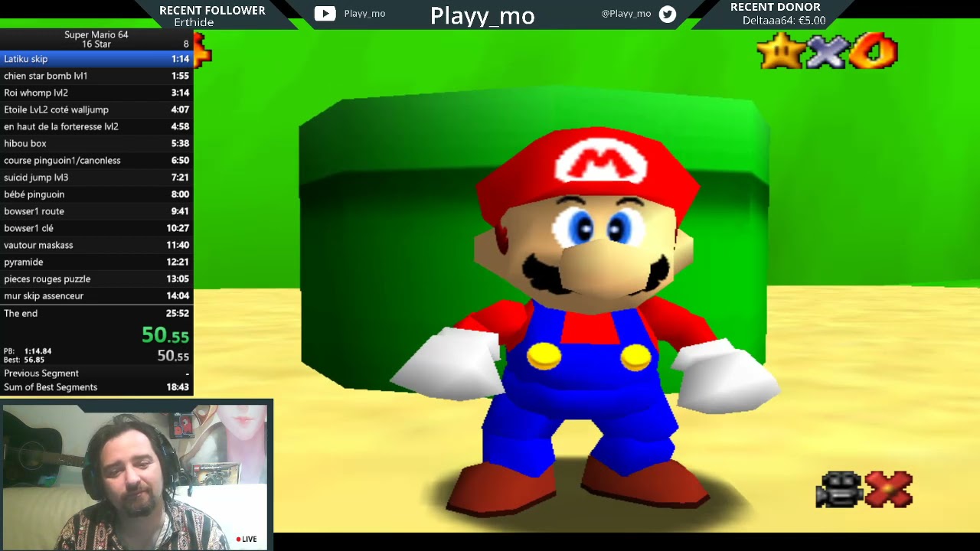Select Etoile LvL2 coté walljump split
980x551 pixels.
[96, 109]
